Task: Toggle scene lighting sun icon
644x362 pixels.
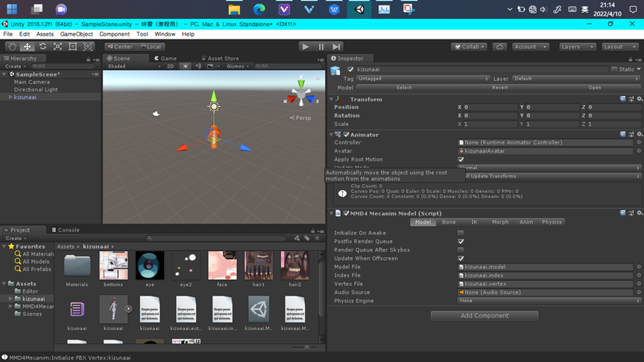Action: pos(186,66)
